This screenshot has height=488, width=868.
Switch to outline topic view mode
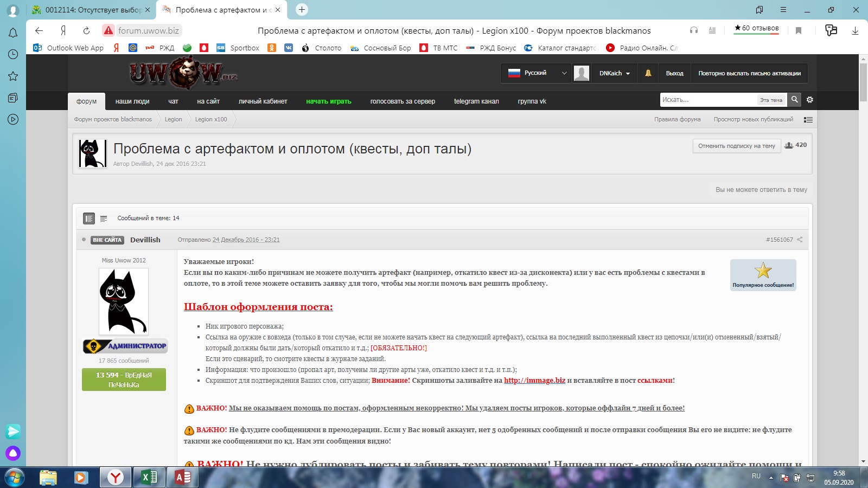[104, 219]
